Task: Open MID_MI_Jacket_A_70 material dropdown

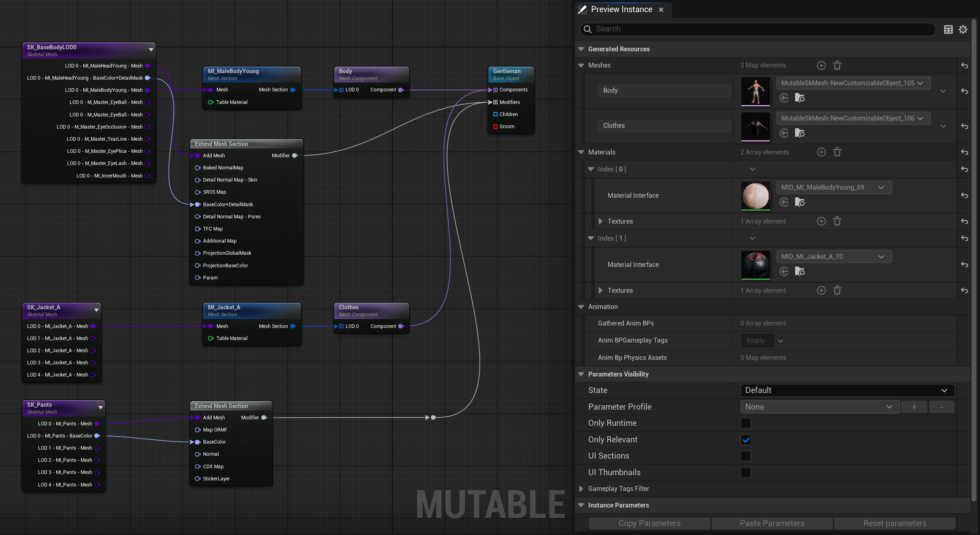Action: coord(834,256)
